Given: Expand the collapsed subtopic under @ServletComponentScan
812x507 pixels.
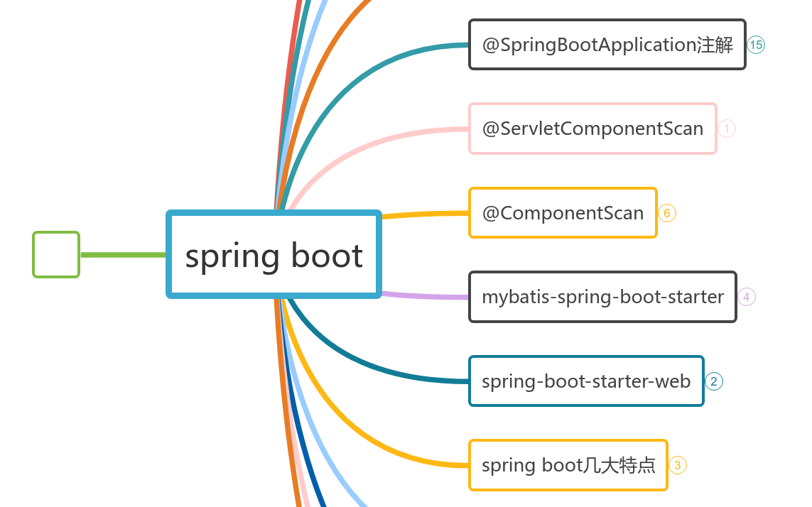Looking at the screenshot, I should point(726,129).
